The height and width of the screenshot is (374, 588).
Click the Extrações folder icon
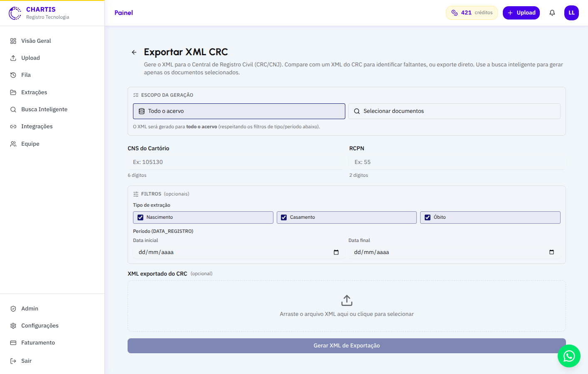point(13,93)
